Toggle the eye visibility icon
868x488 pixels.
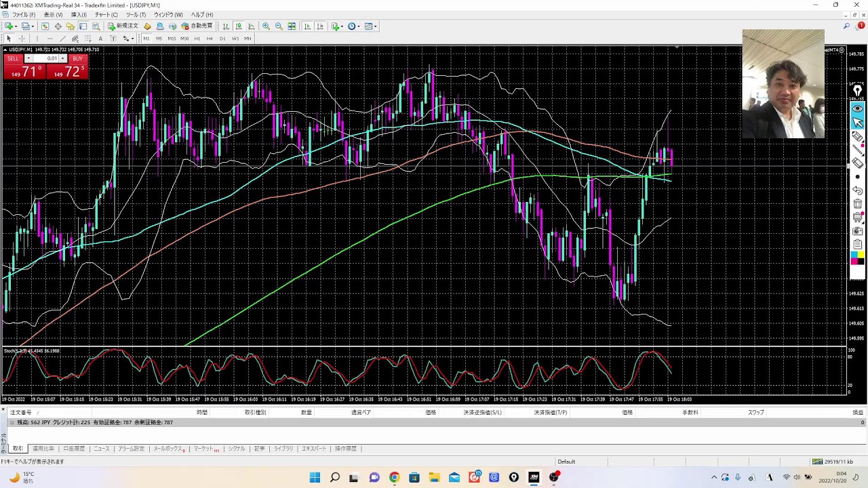tap(858, 108)
